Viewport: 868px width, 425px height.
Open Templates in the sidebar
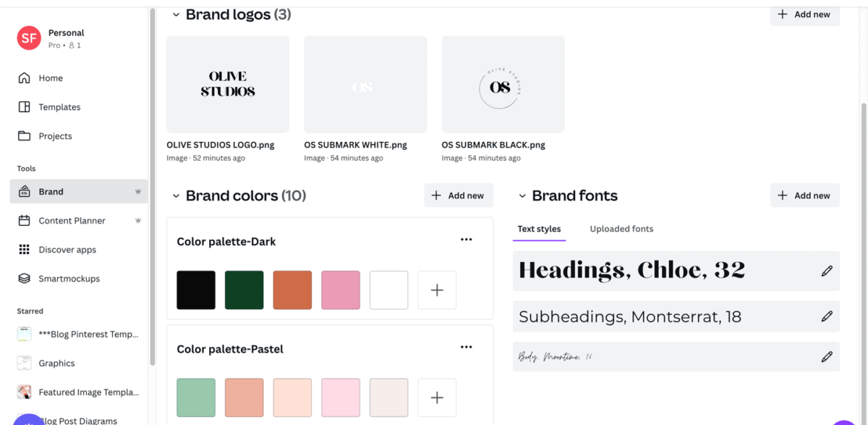tap(78, 107)
